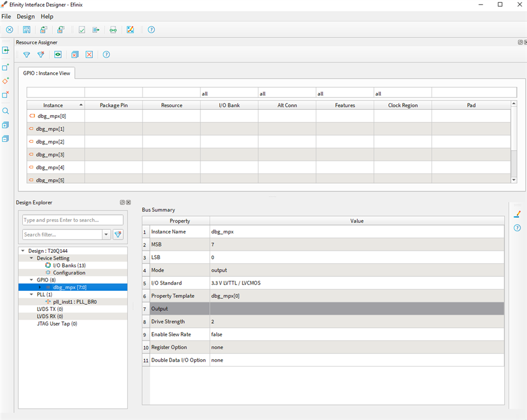
Task: Close the Design Explorer panel
Action: pos(129,202)
